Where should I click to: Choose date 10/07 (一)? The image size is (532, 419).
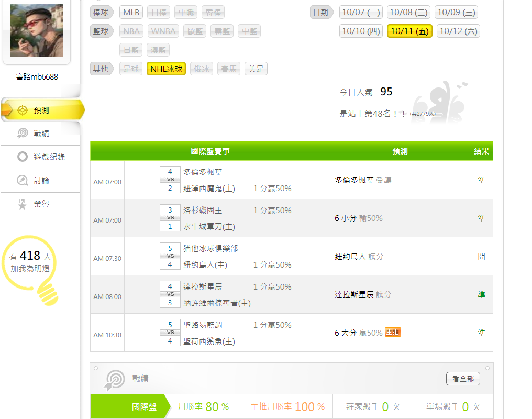pos(361,12)
